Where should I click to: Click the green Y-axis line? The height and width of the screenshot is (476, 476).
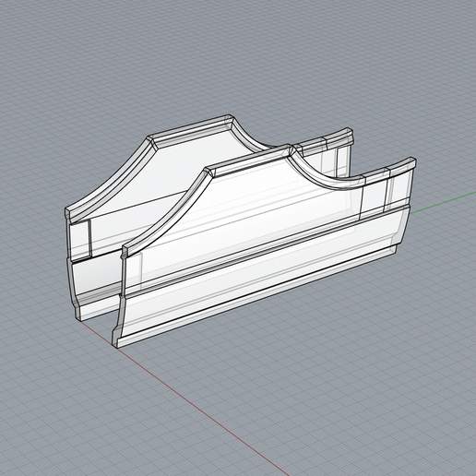443,202
